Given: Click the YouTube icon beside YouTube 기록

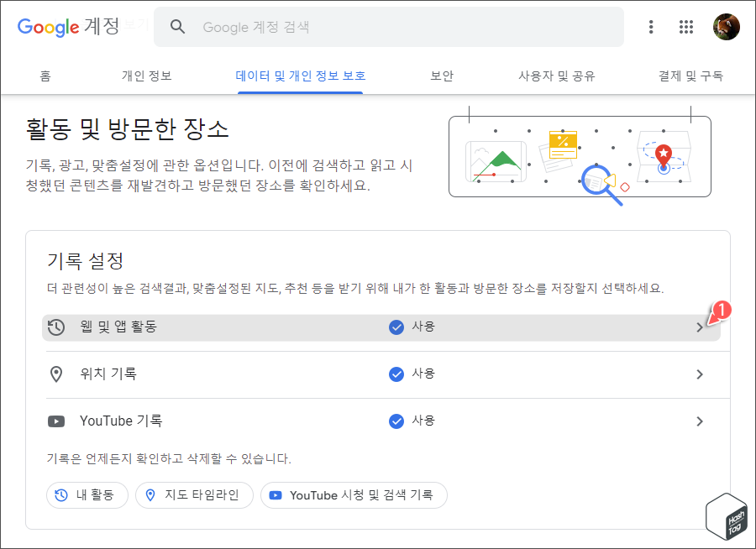Looking at the screenshot, I should pyautogui.click(x=55, y=421).
